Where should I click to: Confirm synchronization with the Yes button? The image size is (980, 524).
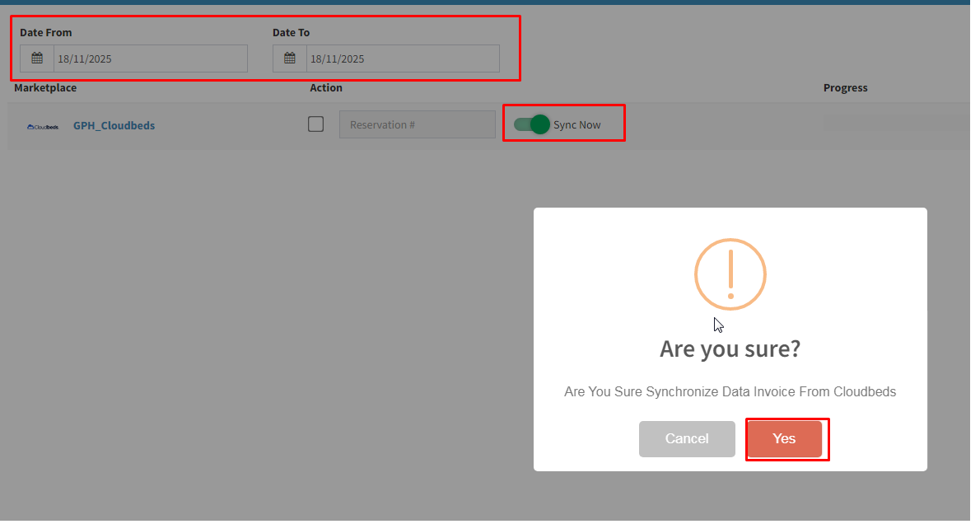click(784, 438)
